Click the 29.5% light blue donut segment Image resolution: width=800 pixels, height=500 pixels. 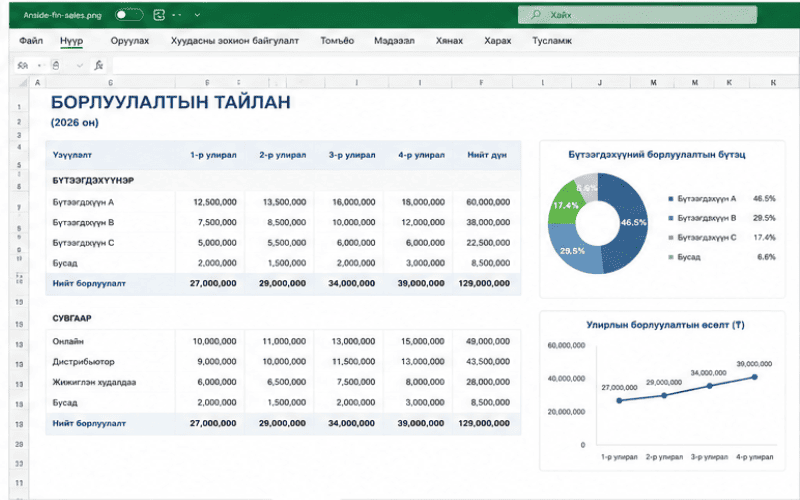571,253
